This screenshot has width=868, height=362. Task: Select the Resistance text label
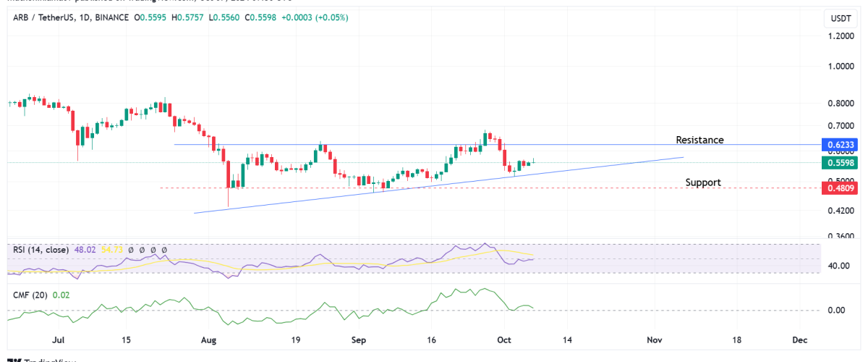[x=699, y=140]
